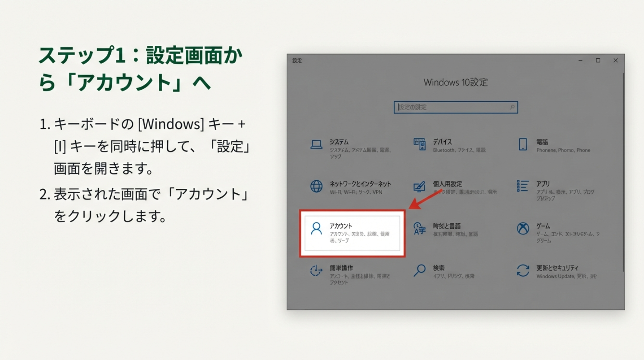Screen dimensions: 644x360
Task: Select the 電話 (Phone) icon
Action: [x=522, y=144]
